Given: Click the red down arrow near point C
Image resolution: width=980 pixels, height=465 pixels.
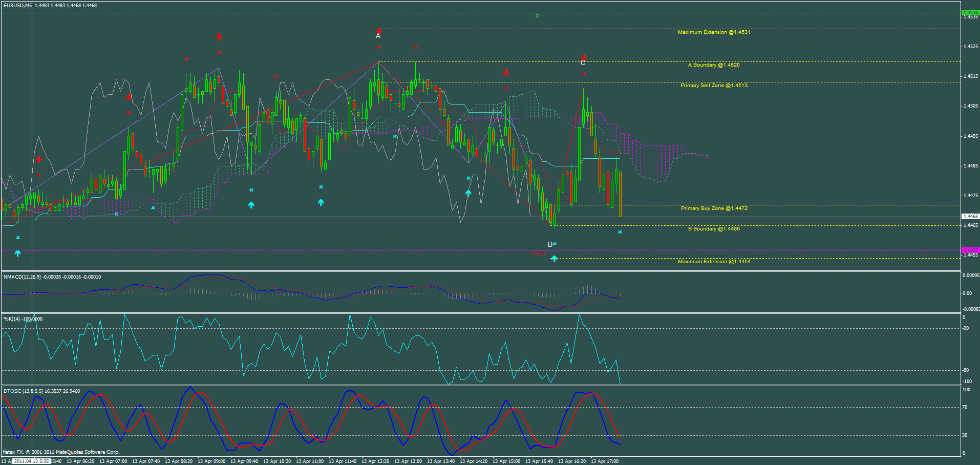Looking at the screenshot, I should 583,57.
